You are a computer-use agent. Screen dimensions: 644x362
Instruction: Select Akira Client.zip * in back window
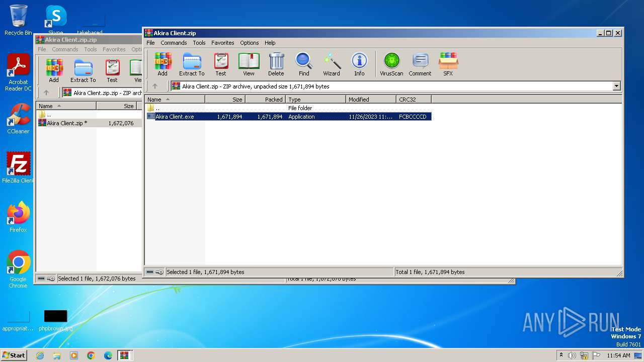click(x=89, y=123)
